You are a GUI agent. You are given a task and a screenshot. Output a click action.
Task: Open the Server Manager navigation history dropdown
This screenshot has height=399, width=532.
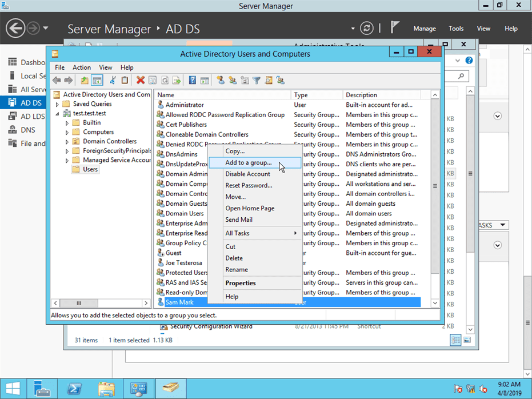click(46, 28)
